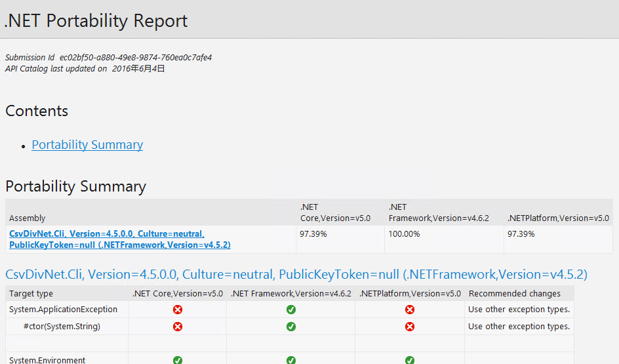Click green check for System.Environment under .NET Framework
The width and height of the screenshot is (619, 364).
coord(291,359)
